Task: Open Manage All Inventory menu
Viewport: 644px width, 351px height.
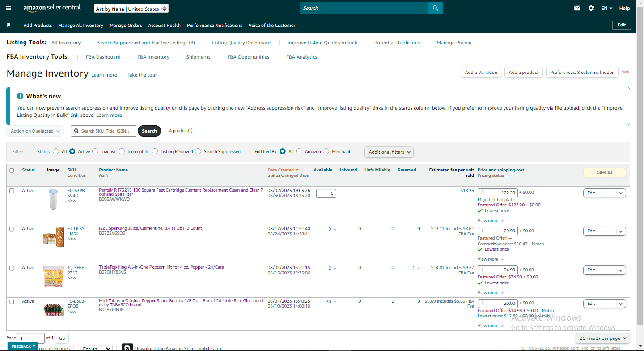Action: point(80,26)
